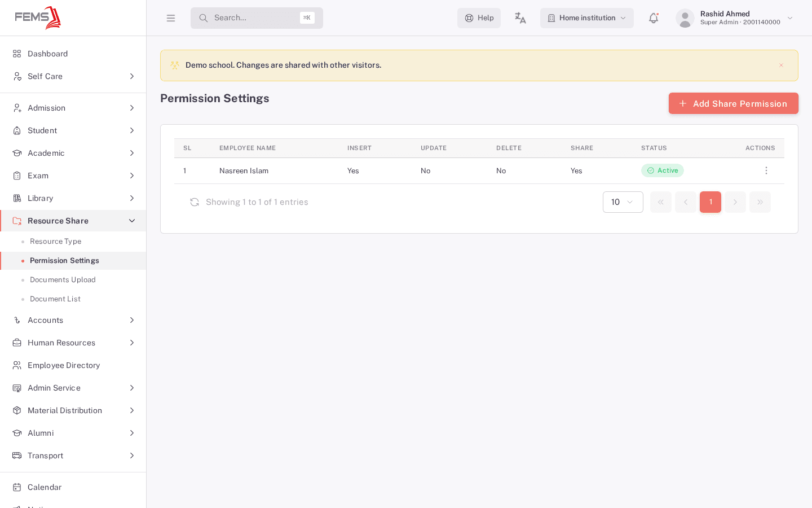The height and width of the screenshot is (508, 812).
Task: Go to the last page
Action: click(x=760, y=202)
